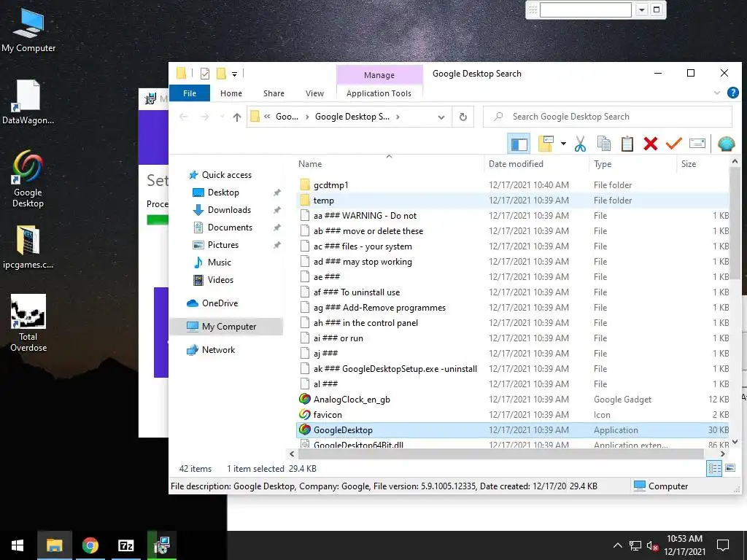Viewport: 747px width, 560px height.
Task: Click the top desktop search bar field
Action: click(586, 9)
